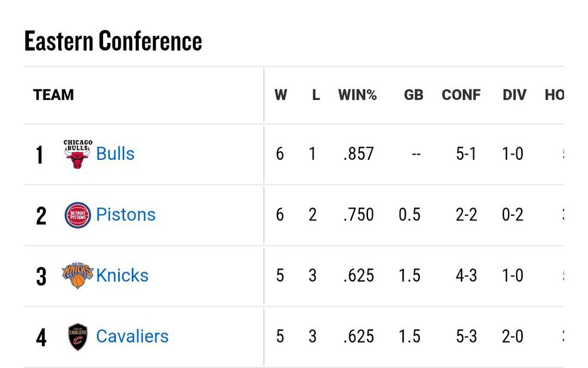The image size is (588, 368).
Task: Sort standings by WIN% column header
Action: 358,95
